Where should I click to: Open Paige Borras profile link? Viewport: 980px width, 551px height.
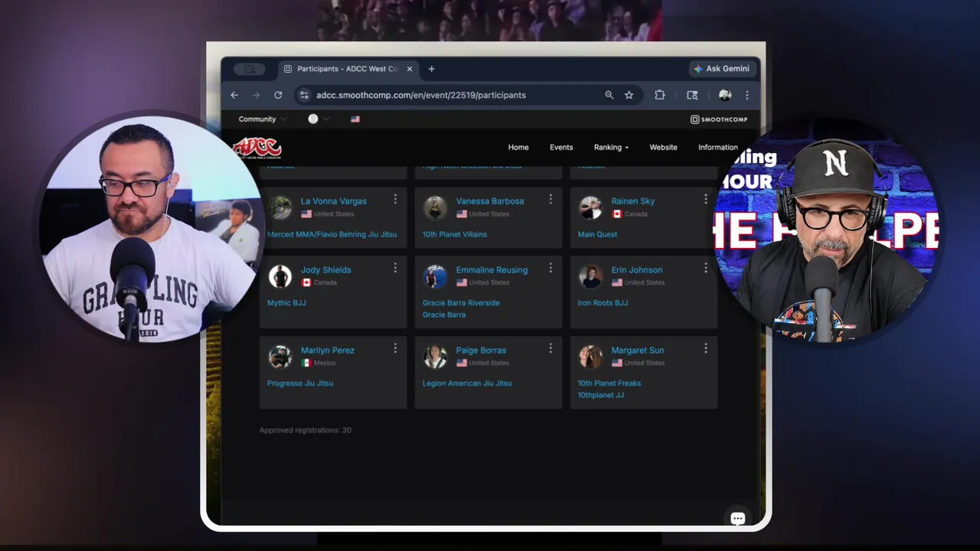click(481, 350)
